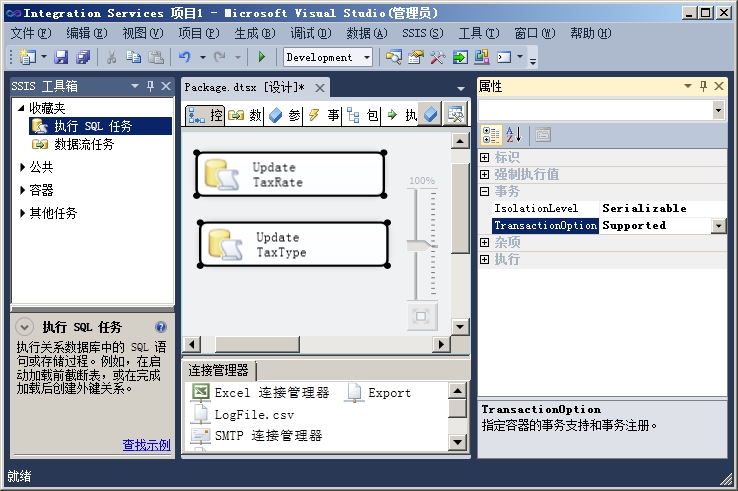The height and width of the screenshot is (491, 738).
Task: Sort properties alphabetically A-Z
Action: (513, 135)
